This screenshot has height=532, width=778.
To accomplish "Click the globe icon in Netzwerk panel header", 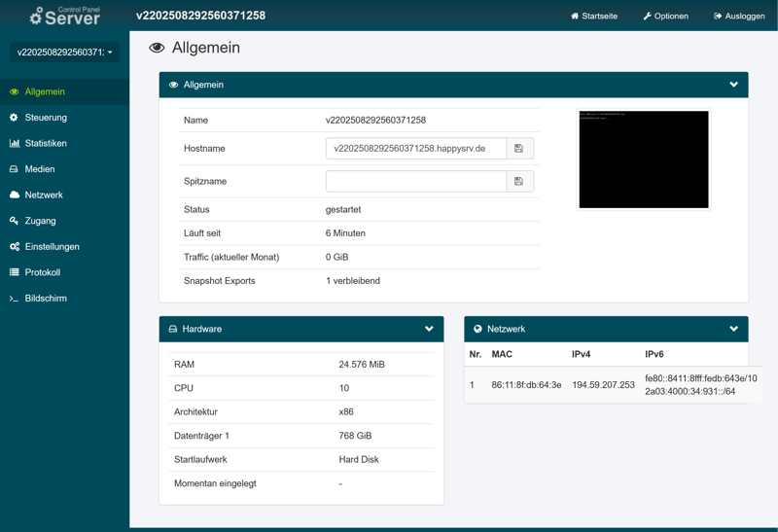I will click(x=477, y=330).
